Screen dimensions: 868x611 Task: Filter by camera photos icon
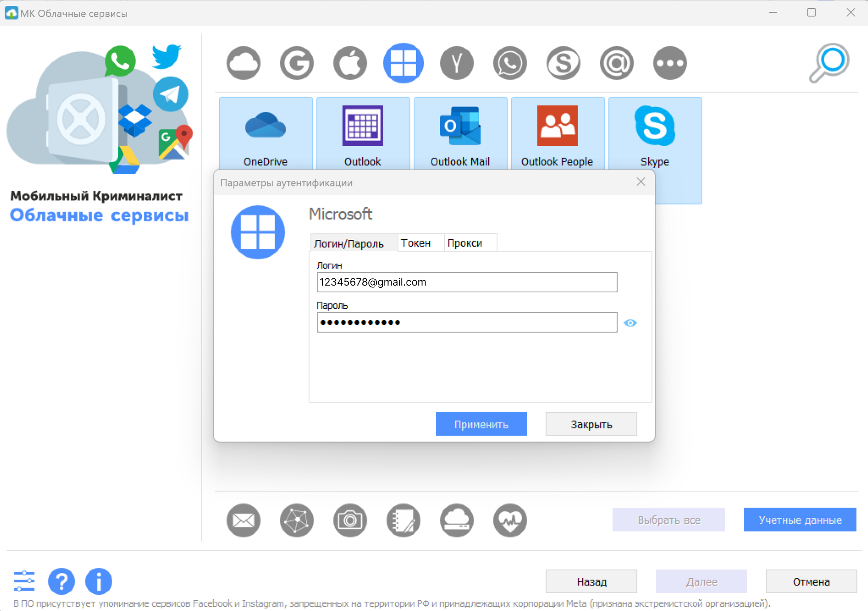coord(350,520)
